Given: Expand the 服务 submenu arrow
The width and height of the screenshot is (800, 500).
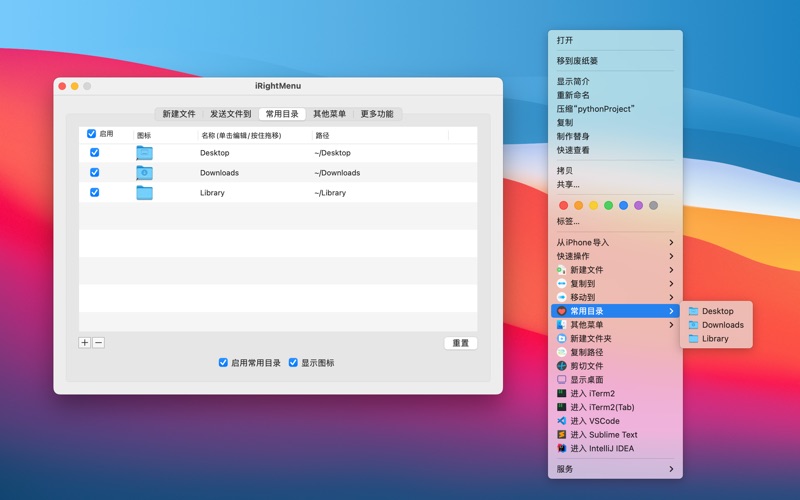Looking at the screenshot, I should pos(671,469).
